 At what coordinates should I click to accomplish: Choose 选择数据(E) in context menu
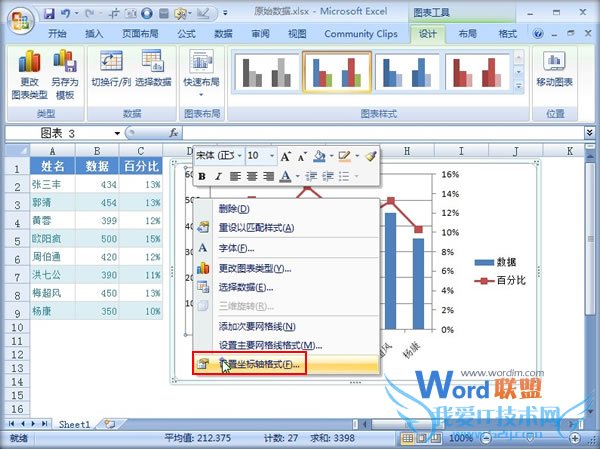click(x=287, y=287)
